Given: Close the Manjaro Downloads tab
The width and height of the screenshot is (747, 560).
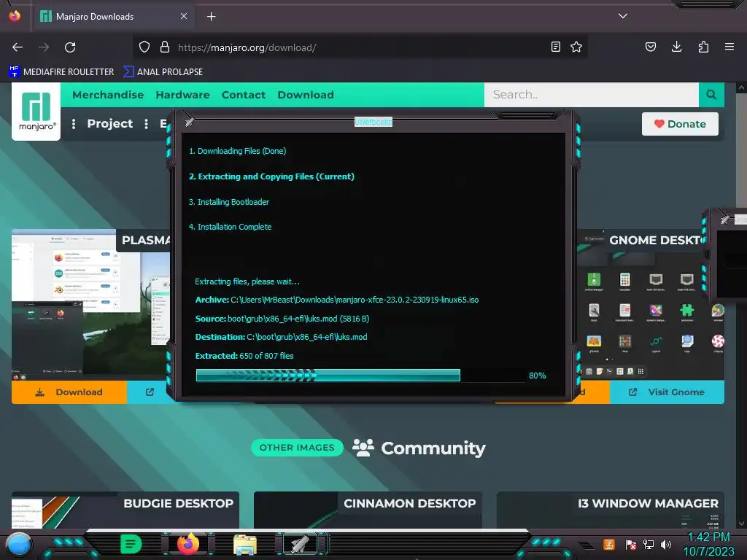Looking at the screenshot, I should tap(183, 16).
